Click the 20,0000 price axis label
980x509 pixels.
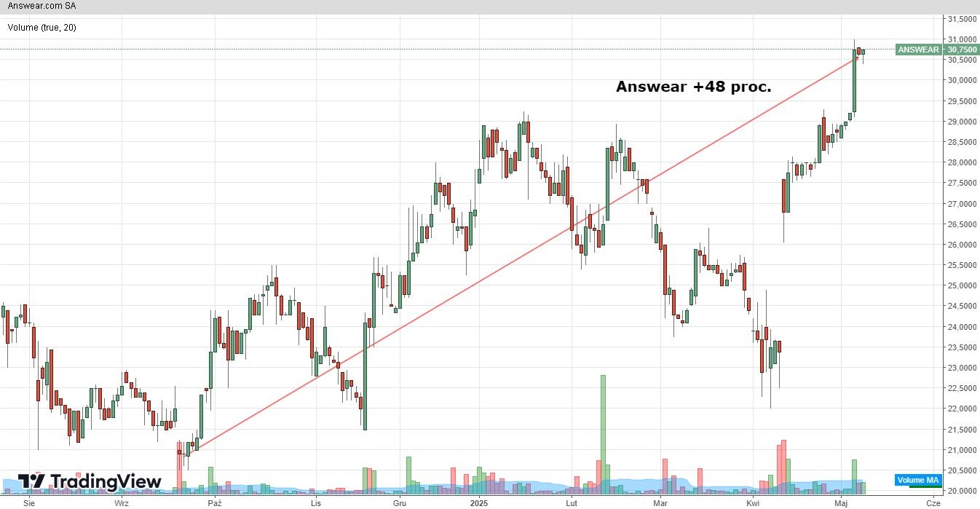[x=963, y=491]
